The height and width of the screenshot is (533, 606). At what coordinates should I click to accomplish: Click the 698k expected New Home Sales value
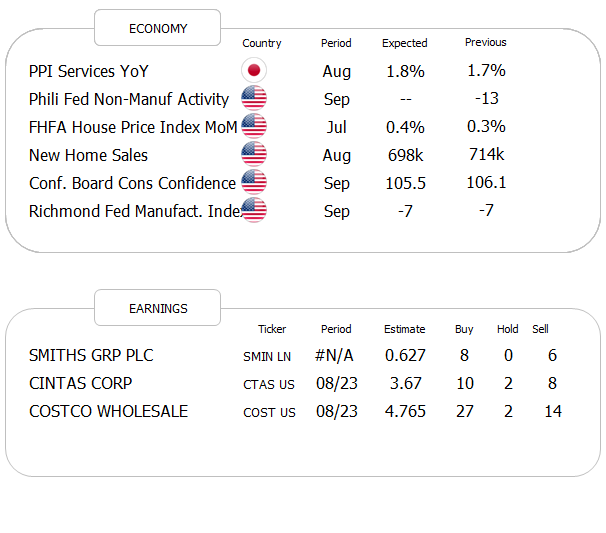[x=405, y=155]
